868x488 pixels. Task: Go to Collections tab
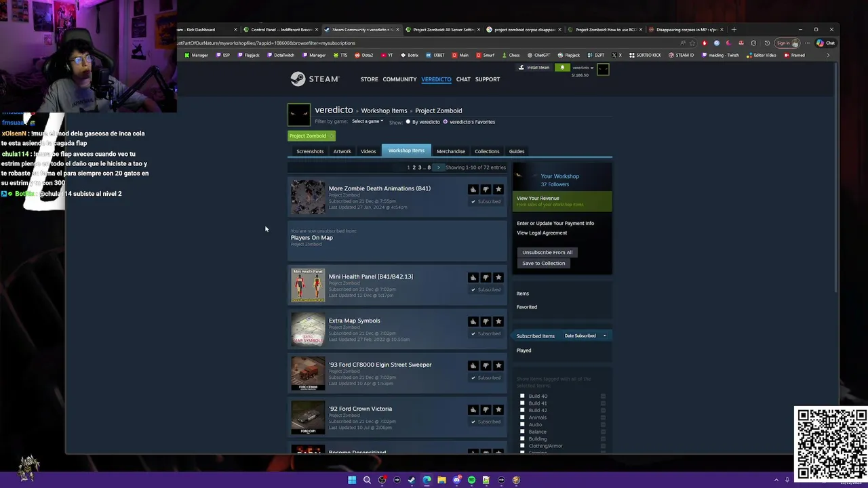click(487, 151)
